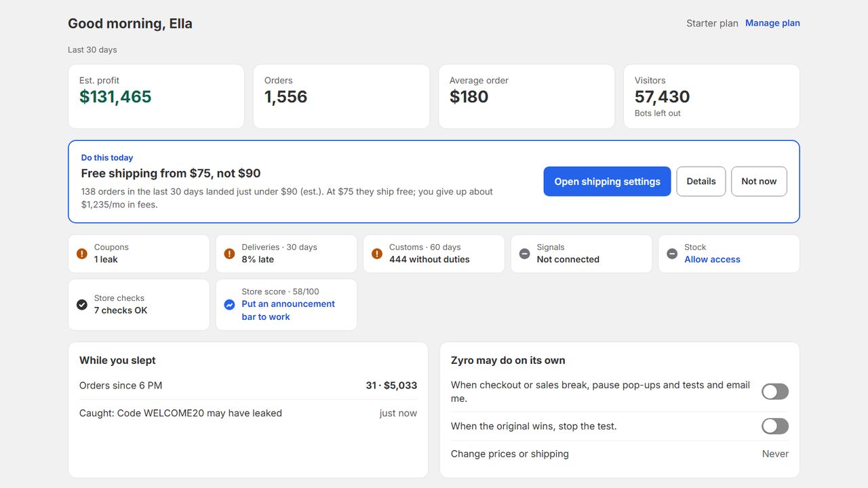Click the Do this today heading
Viewport: 868px width, 488px height.
[107, 158]
